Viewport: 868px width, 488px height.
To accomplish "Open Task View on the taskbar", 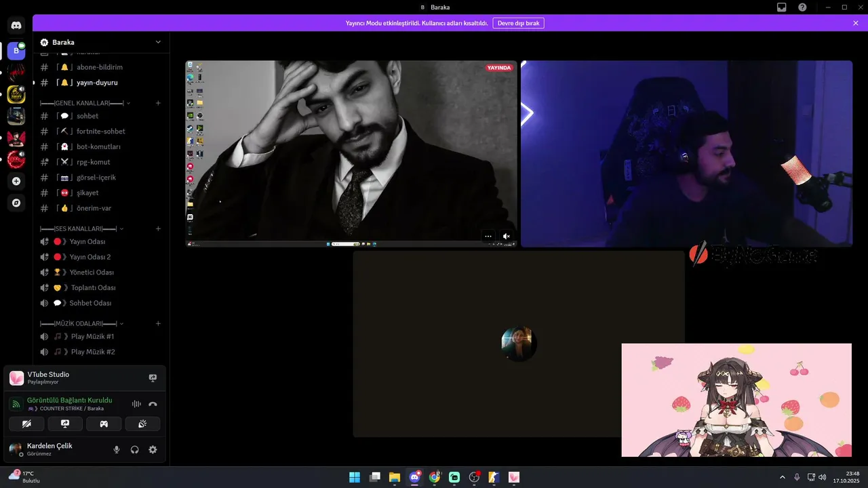I will 374,477.
